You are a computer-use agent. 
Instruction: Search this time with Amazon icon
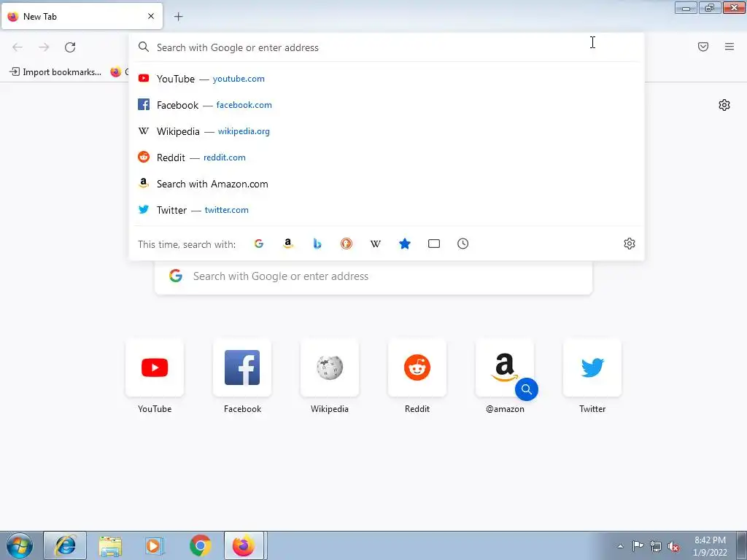point(287,244)
